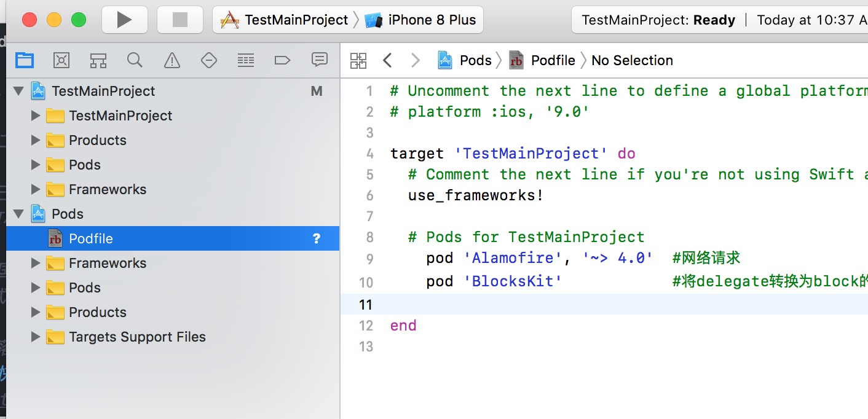Open the Debug navigator

click(x=246, y=60)
